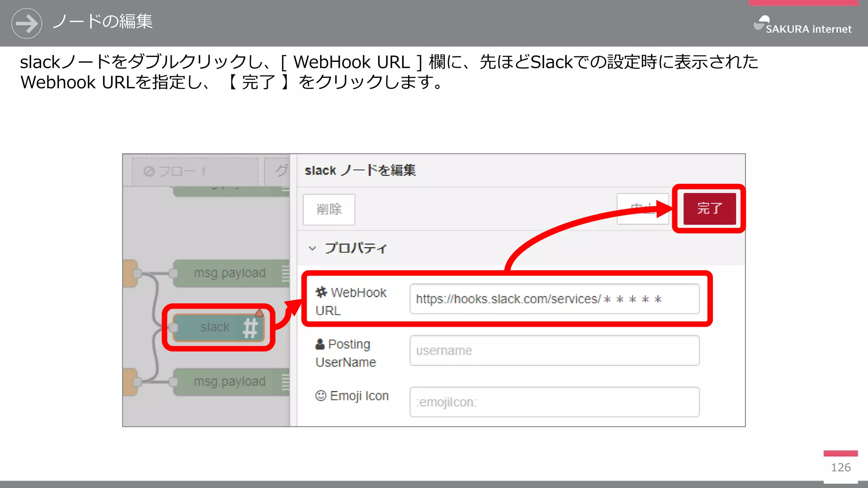The image size is (868, 488).
Task: Click the slack ノードを編集 panel title
Action: click(360, 170)
